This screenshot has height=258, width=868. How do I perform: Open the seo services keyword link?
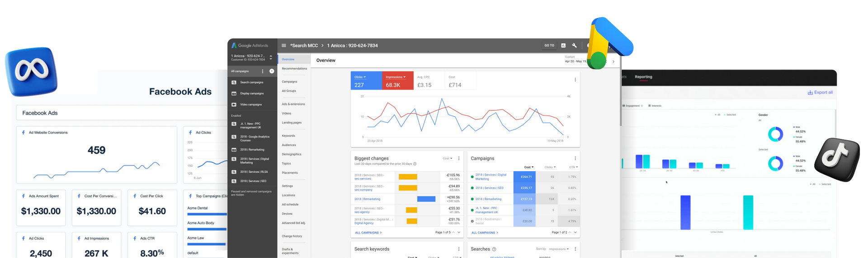click(363, 179)
